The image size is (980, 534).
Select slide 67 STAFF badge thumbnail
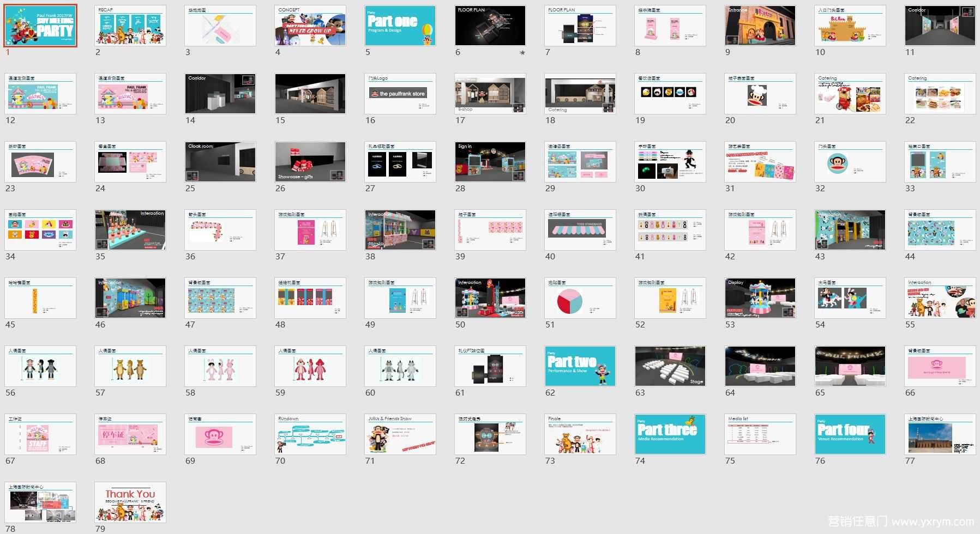click(40, 434)
